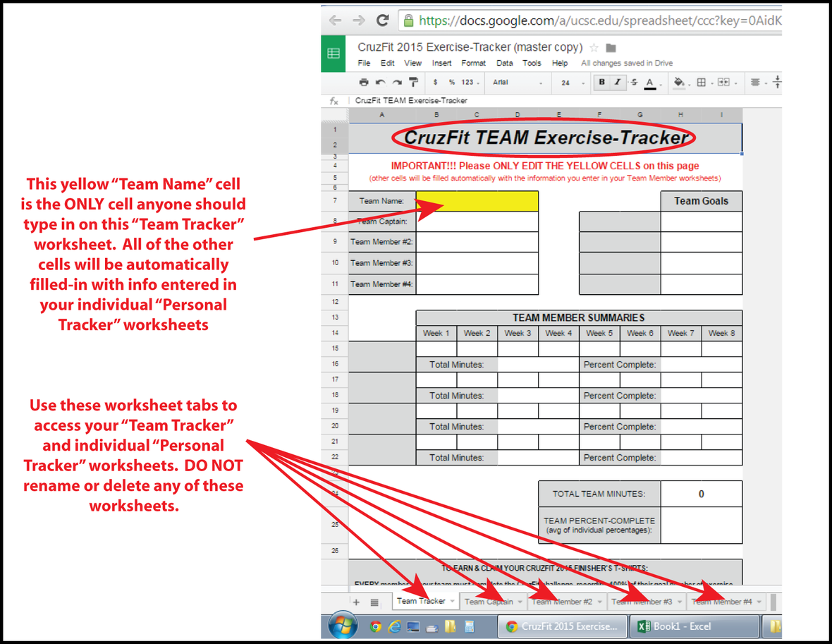Click the vertical align icon

(x=777, y=83)
